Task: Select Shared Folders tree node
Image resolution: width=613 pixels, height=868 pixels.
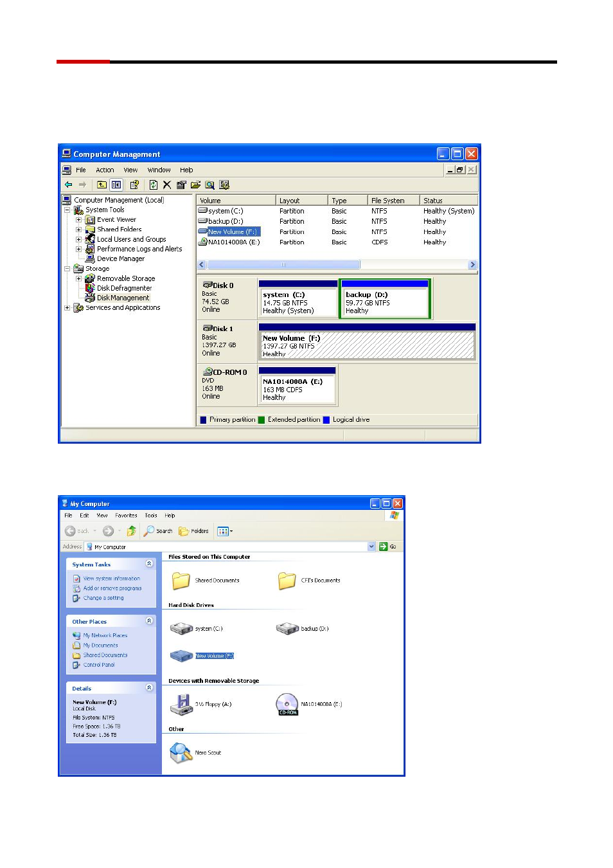Action: pyautogui.click(x=119, y=229)
